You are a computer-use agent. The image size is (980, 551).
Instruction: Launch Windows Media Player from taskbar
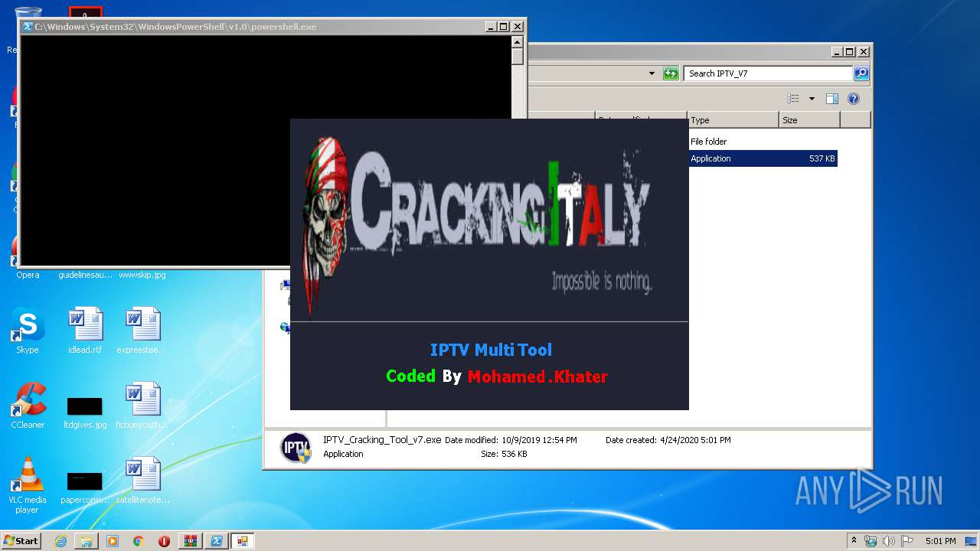coord(113,541)
